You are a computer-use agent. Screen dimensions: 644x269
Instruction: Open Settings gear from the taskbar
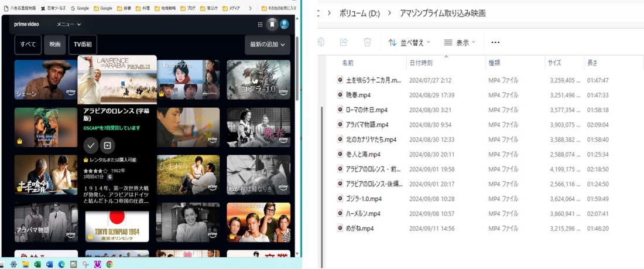(13, 264)
